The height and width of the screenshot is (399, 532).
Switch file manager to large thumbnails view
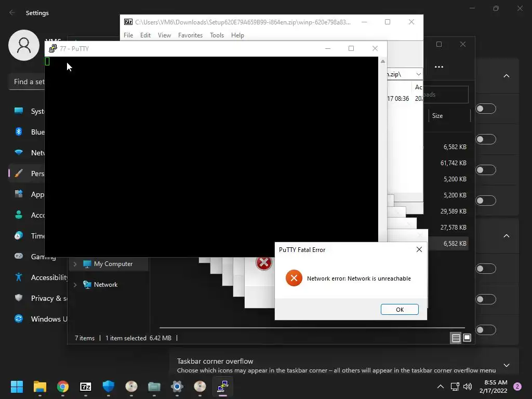point(467,338)
